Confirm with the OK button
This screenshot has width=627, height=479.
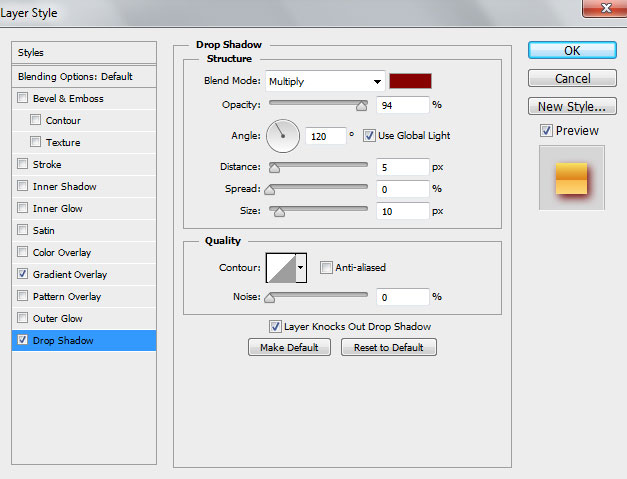point(572,50)
